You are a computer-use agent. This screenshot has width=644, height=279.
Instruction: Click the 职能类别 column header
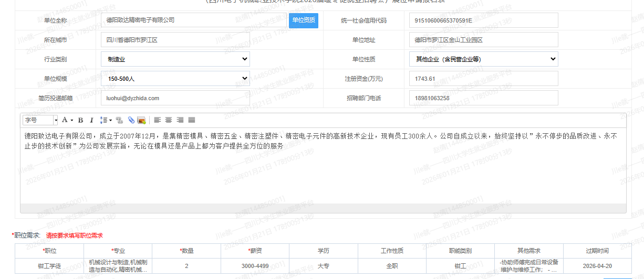(460, 251)
